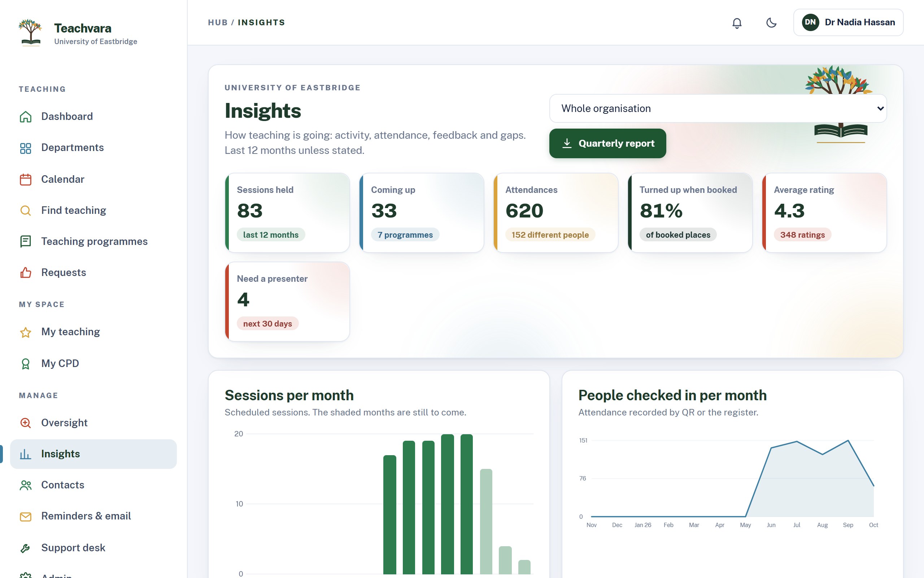Click the Requests thumbs-up icon
Screen dimensions: 924x578
click(26, 272)
